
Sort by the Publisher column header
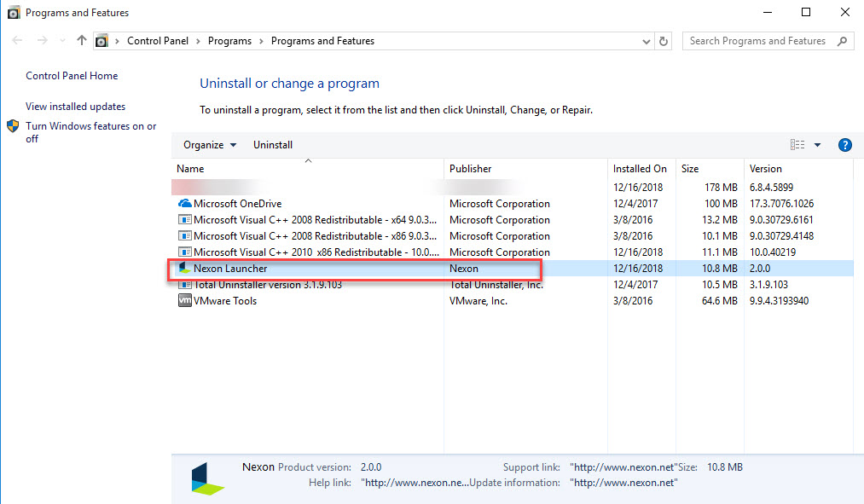[470, 169]
